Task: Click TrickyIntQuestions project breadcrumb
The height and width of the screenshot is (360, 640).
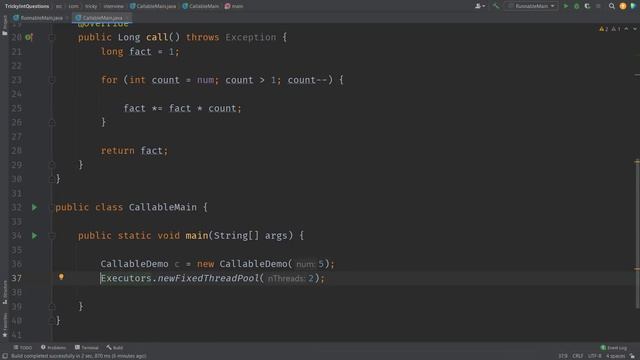Action: point(27,6)
